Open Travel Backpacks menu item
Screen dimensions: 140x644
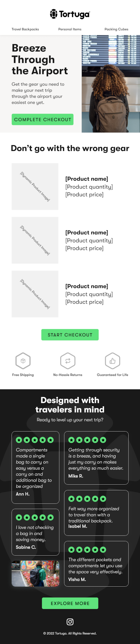(25, 29)
